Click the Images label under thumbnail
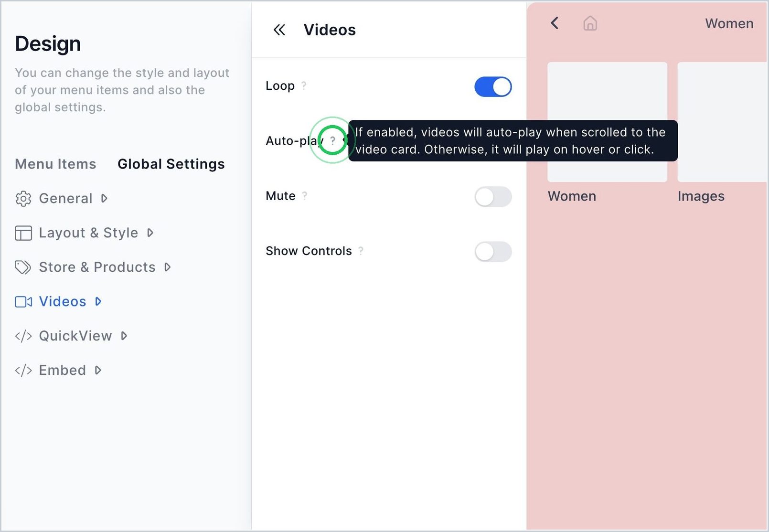Image resolution: width=769 pixels, height=532 pixels. click(x=701, y=196)
